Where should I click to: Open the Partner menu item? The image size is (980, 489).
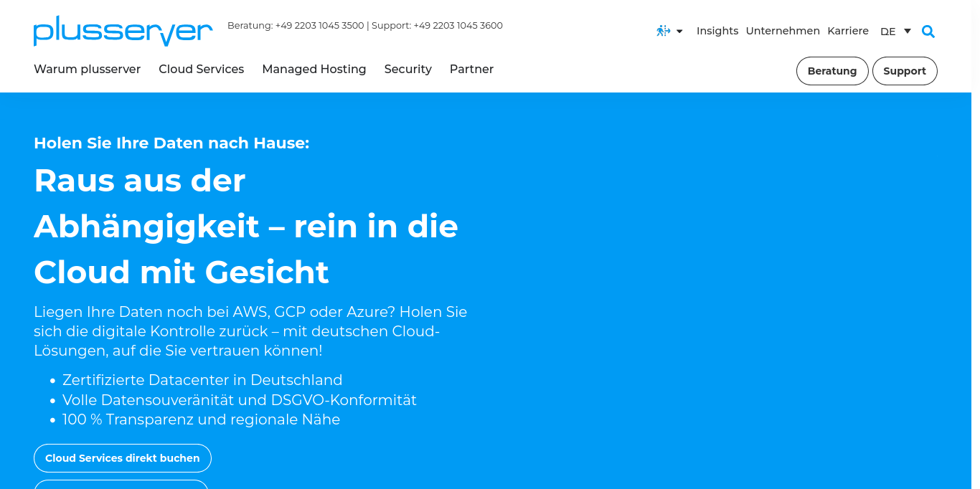click(x=471, y=69)
